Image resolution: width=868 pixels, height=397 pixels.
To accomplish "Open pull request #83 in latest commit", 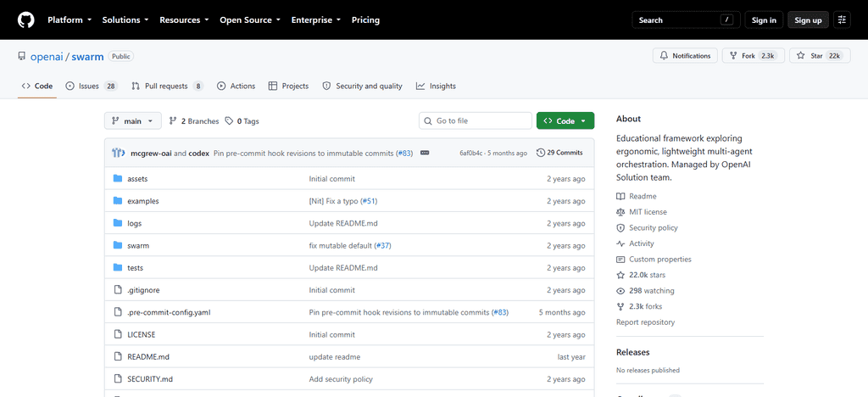I will tap(404, 153).
